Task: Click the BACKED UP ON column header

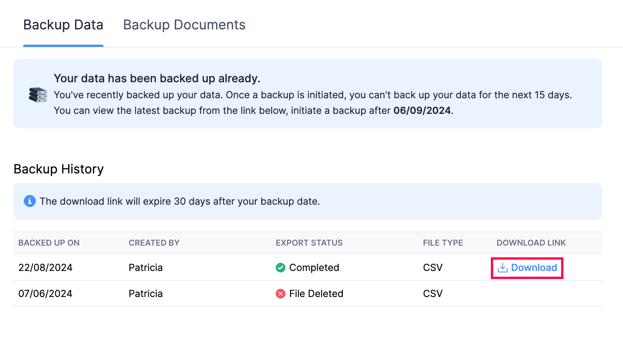Action: (x=49, y=243)
